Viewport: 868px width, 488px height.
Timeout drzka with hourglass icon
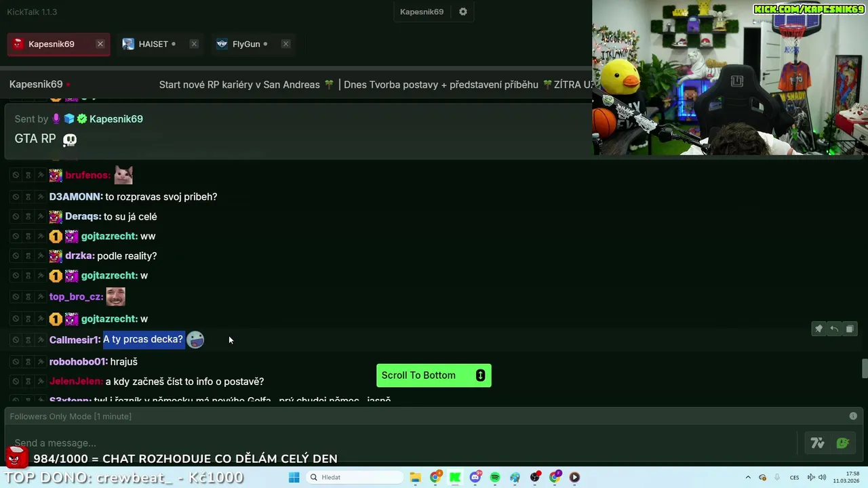[x=28, y=256]
